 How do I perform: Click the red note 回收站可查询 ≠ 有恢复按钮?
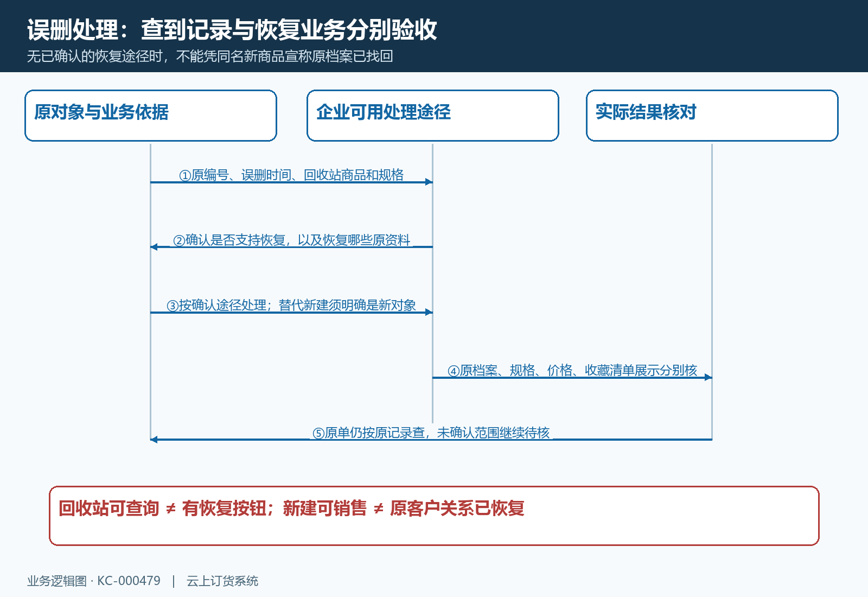[434, 516]
